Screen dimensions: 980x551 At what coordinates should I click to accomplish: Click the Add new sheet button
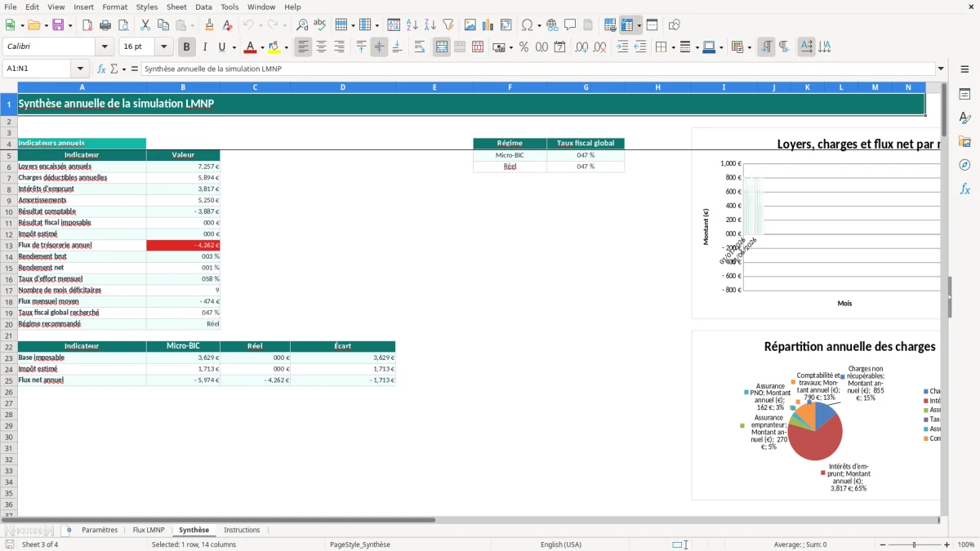click(x=69, y=530)
